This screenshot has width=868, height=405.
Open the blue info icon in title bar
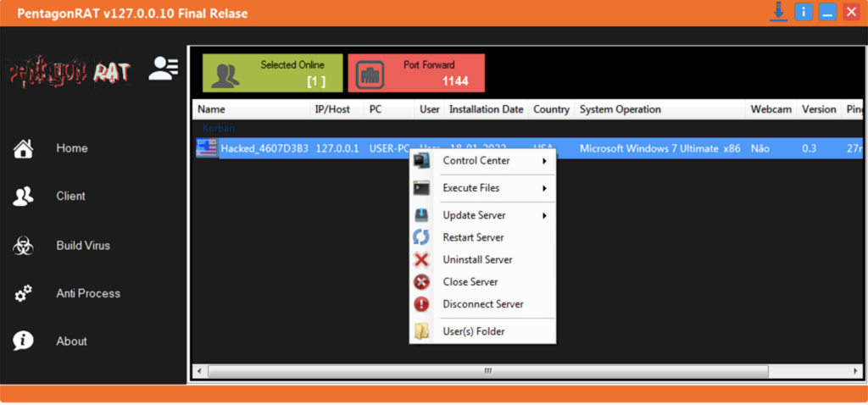[x=804, y=12]
